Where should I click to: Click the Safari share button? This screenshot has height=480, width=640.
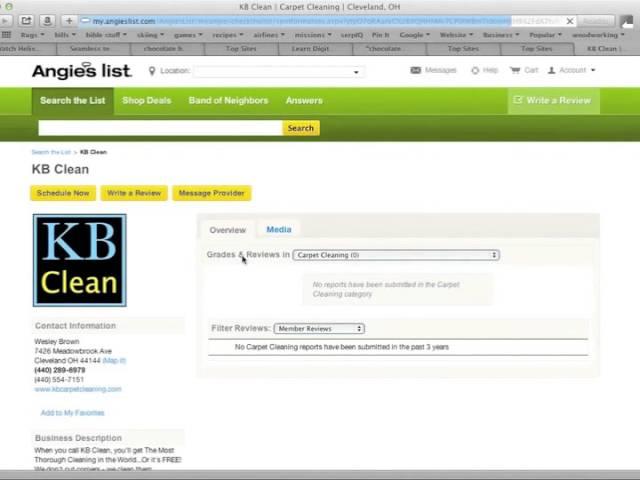pos(26,20)
